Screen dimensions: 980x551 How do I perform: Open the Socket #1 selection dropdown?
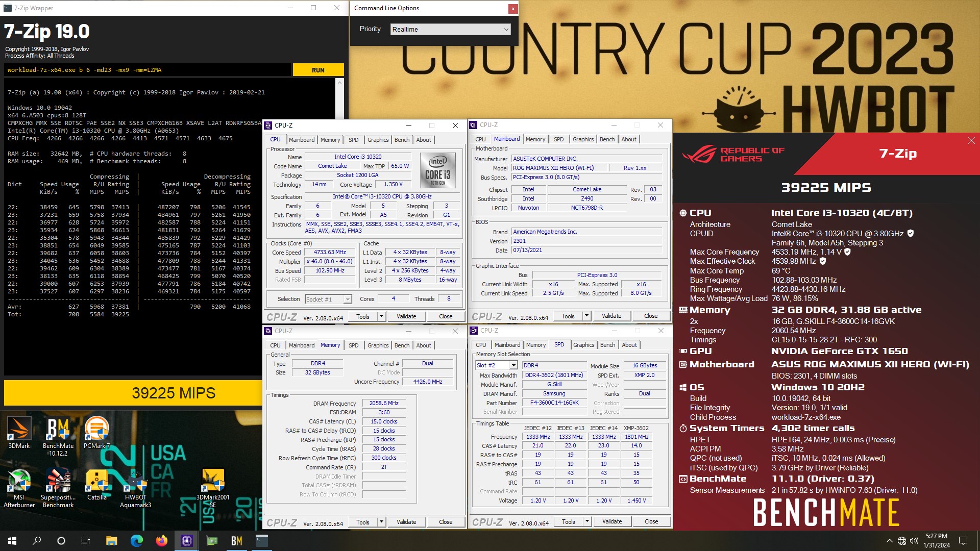328,299
